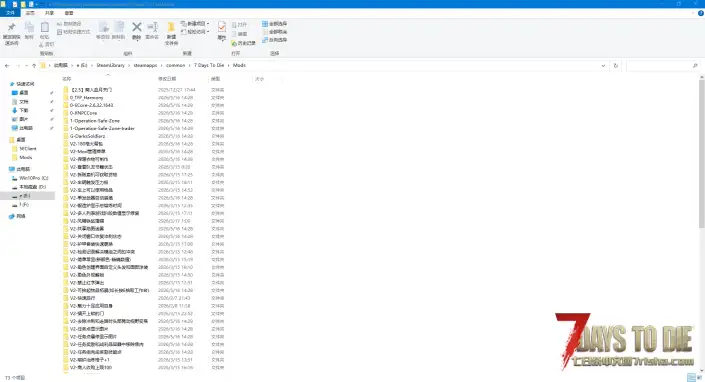This screenshot has width=705, height=382.
Task: Switch to the View (查看) ribbon tab
Action: coord(69,13)
